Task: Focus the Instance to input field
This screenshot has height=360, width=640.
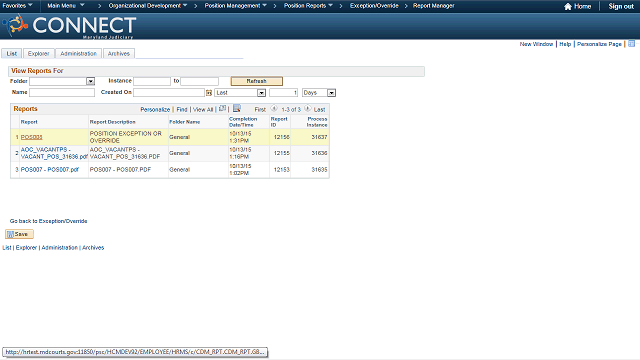Action: tap(200, 81)
